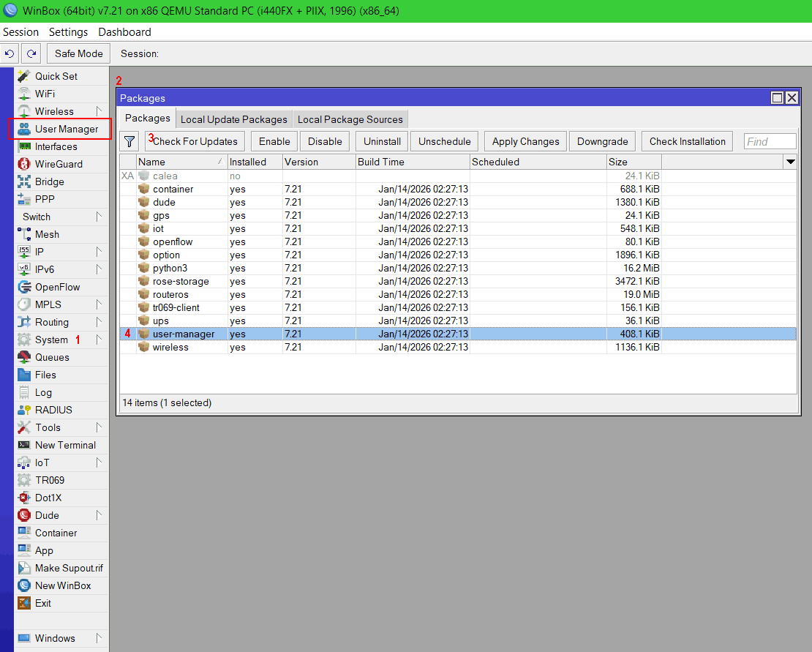
Task: Click the filter funnel icon in Packages
Action: click(x=129, y=142)
